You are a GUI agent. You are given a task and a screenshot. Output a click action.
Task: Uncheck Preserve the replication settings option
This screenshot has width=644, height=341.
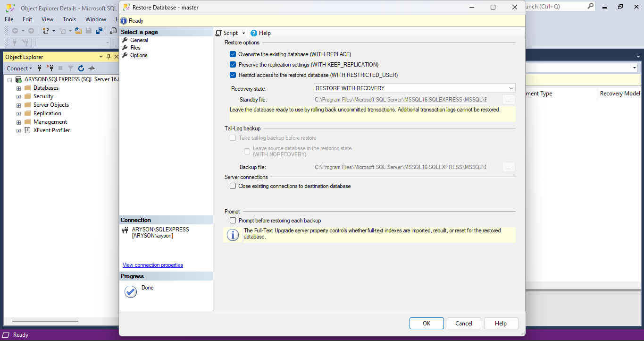(233, 64)
